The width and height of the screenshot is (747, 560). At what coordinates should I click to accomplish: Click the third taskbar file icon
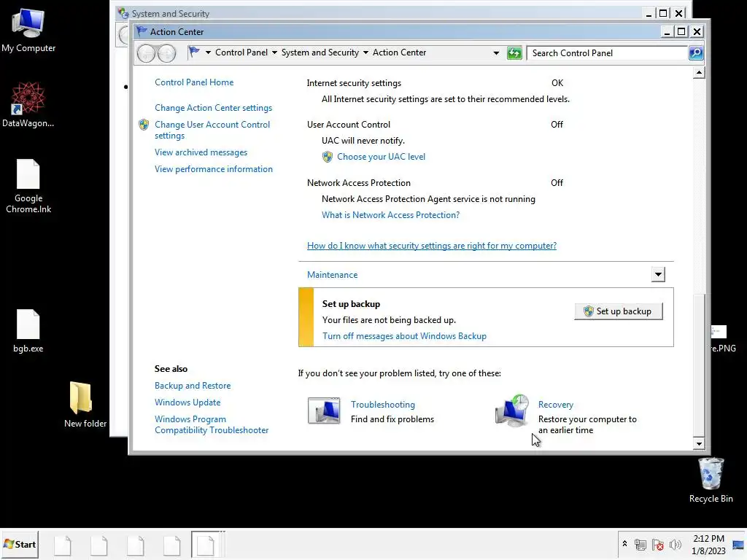coord(135,545)
